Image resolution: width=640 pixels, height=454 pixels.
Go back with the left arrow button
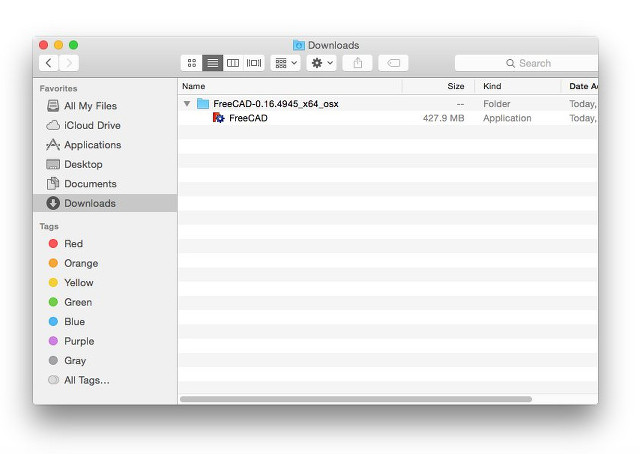tap(49, 63)
